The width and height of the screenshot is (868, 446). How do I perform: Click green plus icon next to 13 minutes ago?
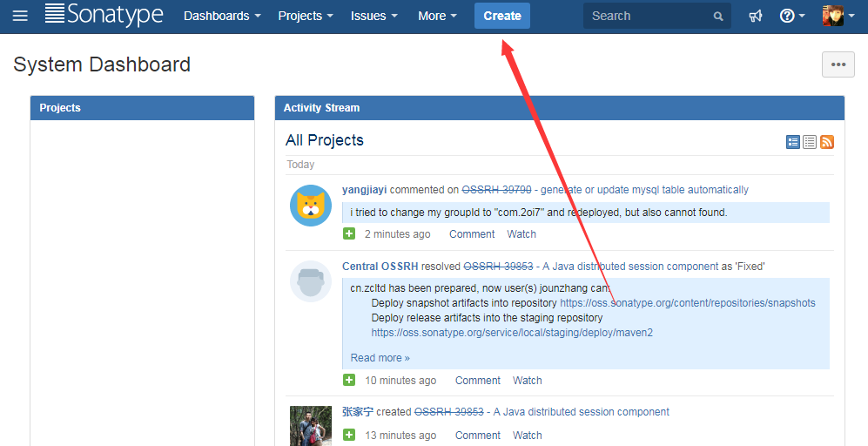point(349,435)
